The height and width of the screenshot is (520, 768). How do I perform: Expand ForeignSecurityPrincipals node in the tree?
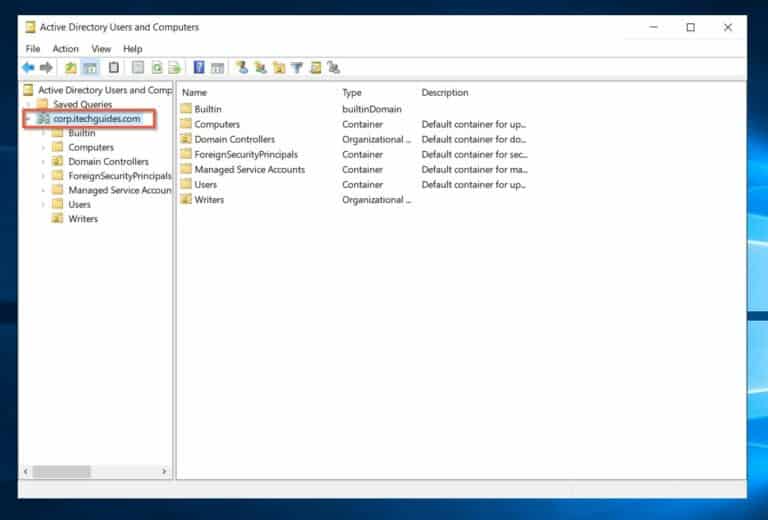43,176
